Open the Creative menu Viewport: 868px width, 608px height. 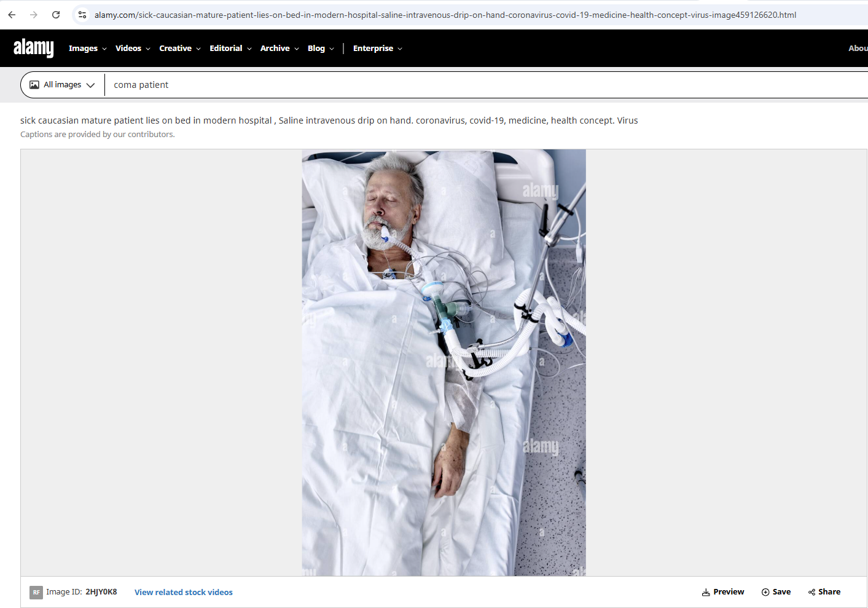179,49
